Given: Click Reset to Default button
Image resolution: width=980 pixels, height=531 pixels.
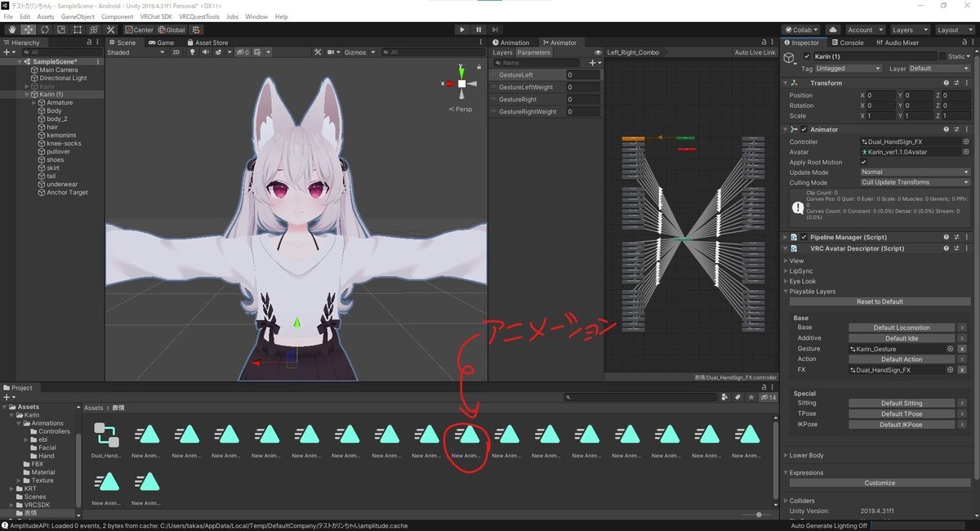Looking at the screenshot, I should pos(880,301).
